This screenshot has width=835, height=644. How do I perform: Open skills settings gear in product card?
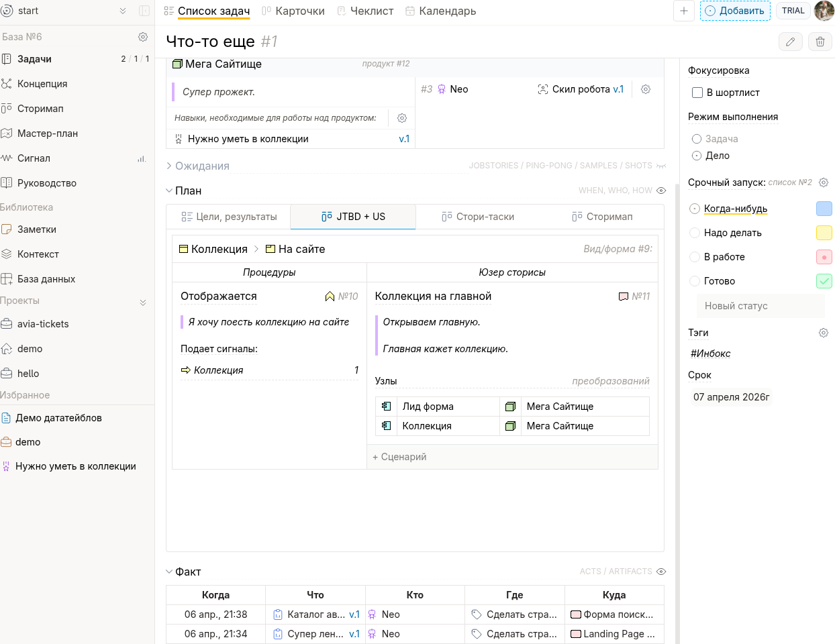click(402, 118)
